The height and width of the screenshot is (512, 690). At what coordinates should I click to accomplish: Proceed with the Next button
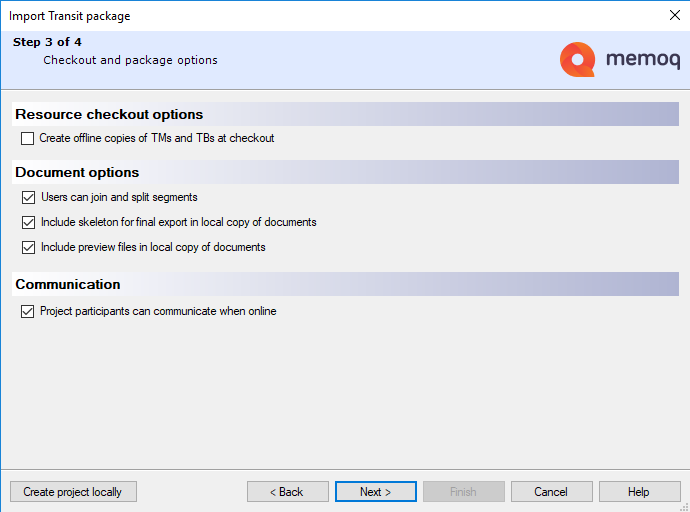click(x=375, y=492)
